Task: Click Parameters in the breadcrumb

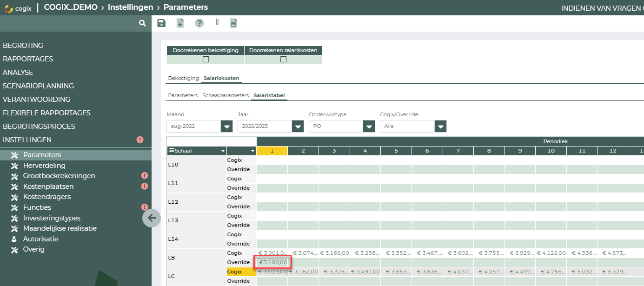Action: tap(186, 7)
